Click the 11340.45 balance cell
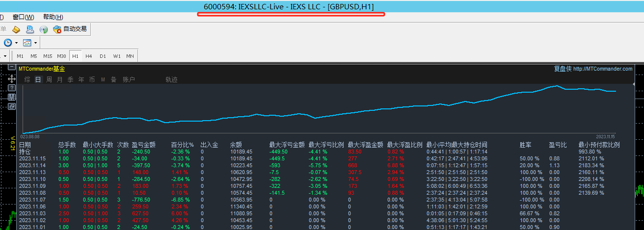Image resolution: width=644 pixels, height=230 pixels. [241, 206]
